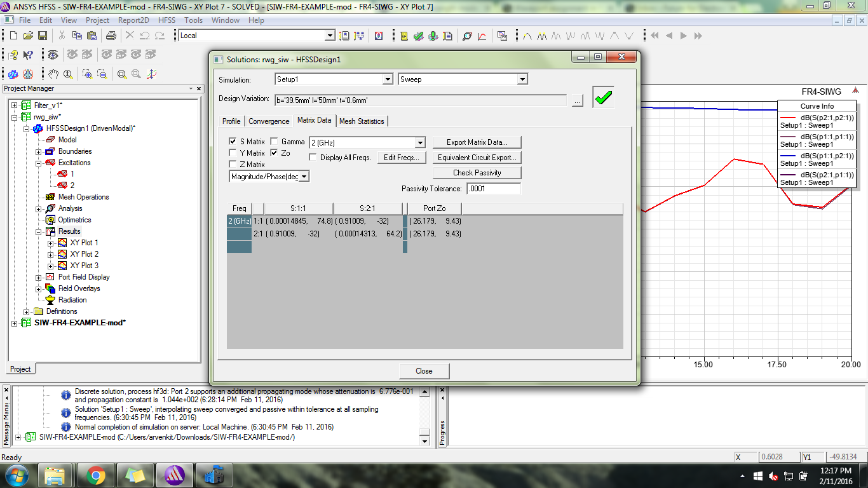Expand the Filter_v1 project node
Viewport: 868px width, 488px height.
[x=15, y=105]
